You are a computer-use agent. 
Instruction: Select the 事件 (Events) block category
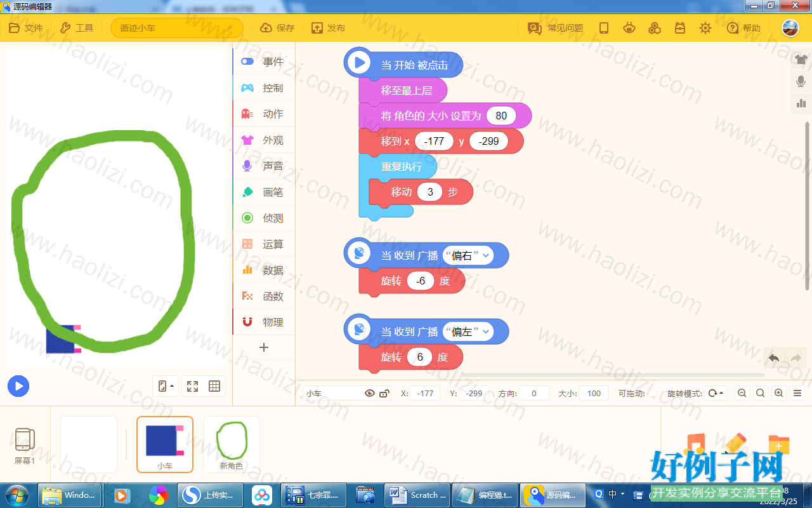click(x=264, y=62)
